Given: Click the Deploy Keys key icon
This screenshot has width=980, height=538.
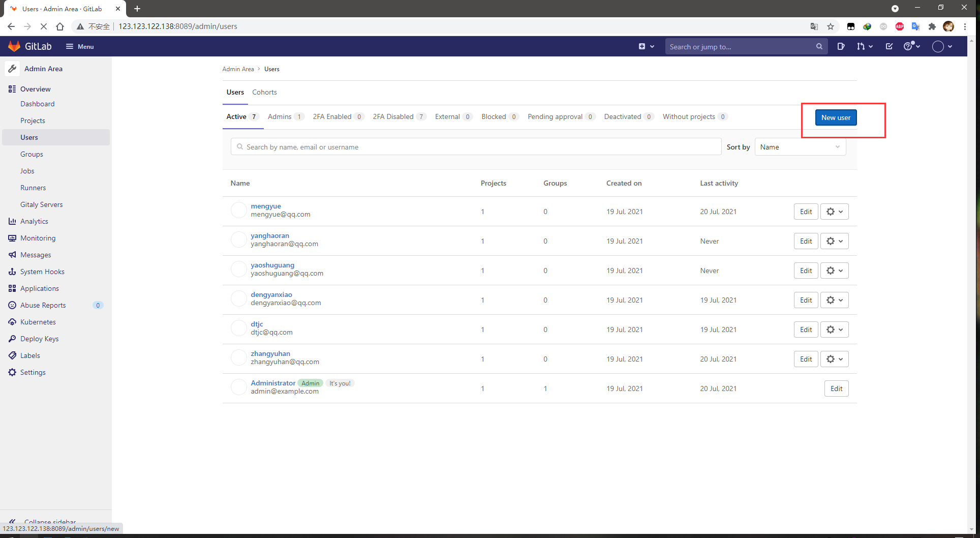Looking at the screenshot, I should click(12, 339).
